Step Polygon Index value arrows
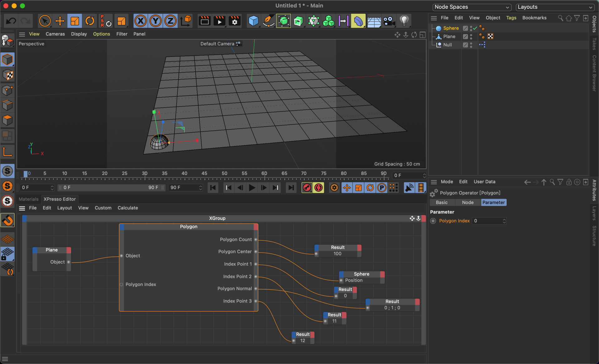The height and width of the screenshot is (364, 599). tap(504, 221)
